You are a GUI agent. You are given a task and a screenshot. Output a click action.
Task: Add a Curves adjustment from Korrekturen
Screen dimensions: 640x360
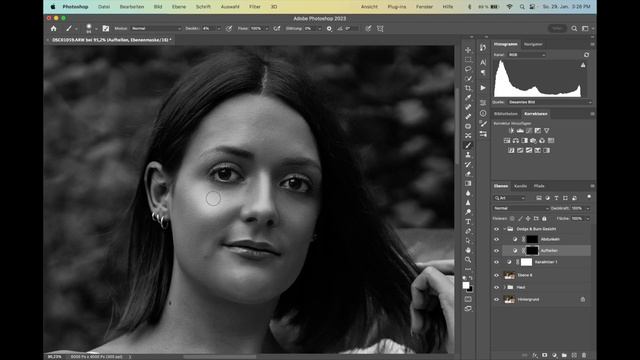529,131
